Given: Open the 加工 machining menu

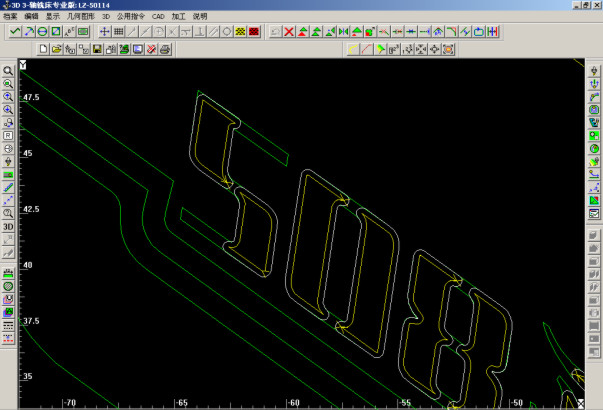Looking at the screenshot, I should (178, 17).
